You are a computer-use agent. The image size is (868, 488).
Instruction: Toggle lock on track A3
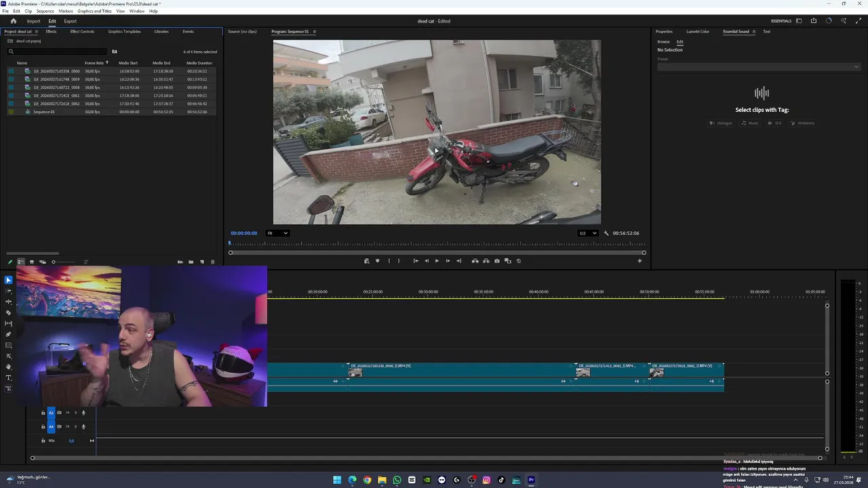(43, 413)
